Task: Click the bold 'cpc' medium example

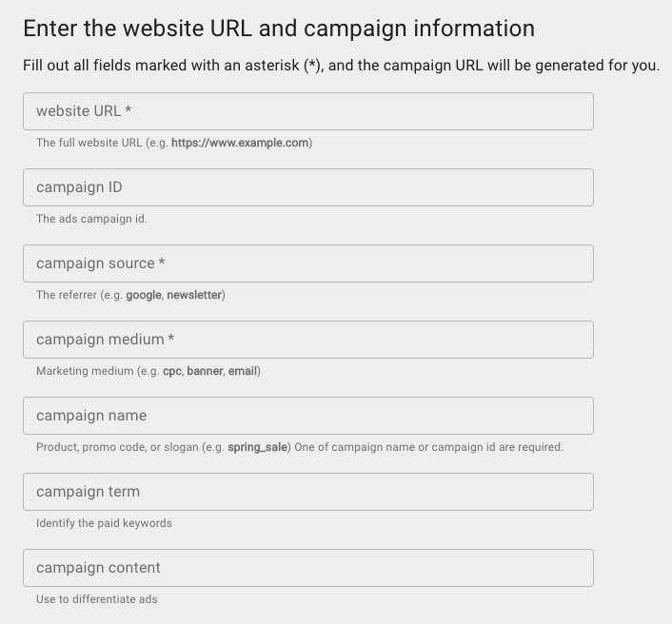Action: [172, 371]
